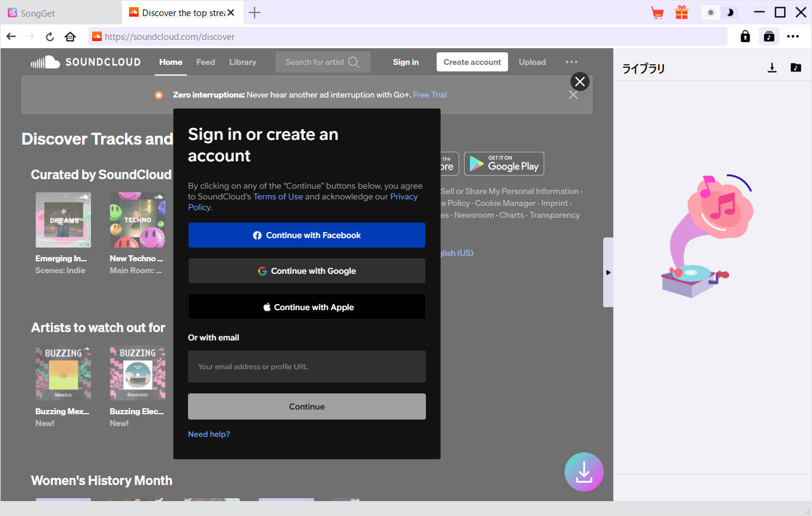Collapse the library side panel arrow
Viewport: 812px width, 516px height.
click(608, 273)
